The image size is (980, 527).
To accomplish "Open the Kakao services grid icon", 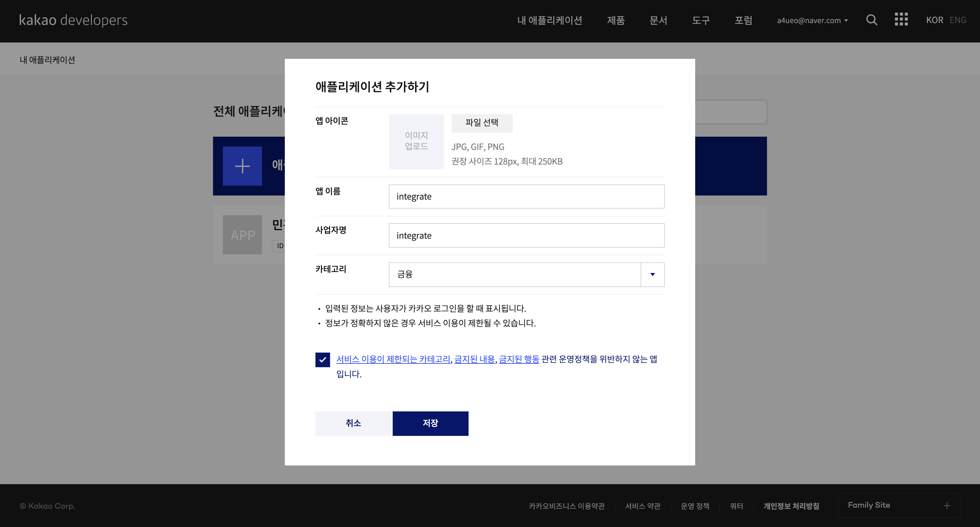I will coord(901,19).
